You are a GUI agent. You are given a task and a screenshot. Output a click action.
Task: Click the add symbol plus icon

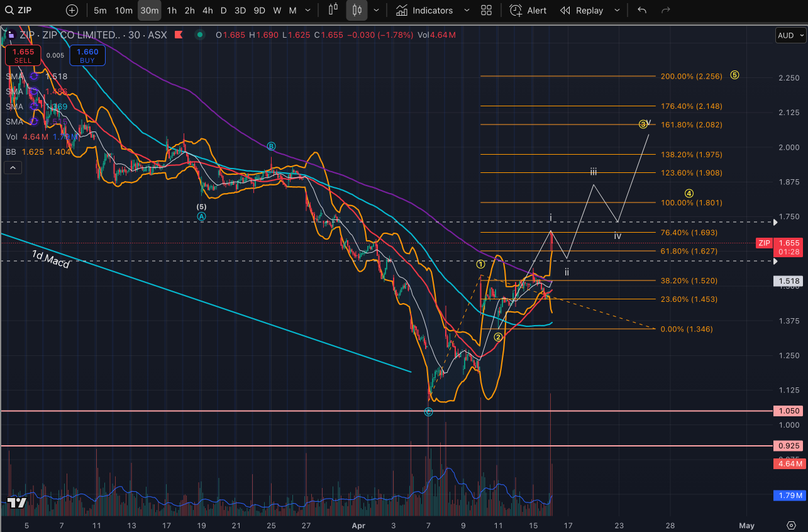(72, 10)
